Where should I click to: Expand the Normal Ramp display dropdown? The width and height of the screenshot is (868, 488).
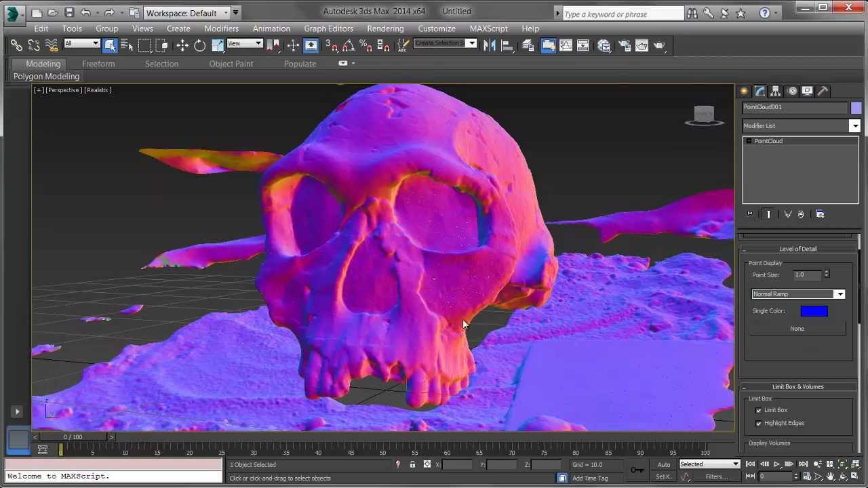840,294
